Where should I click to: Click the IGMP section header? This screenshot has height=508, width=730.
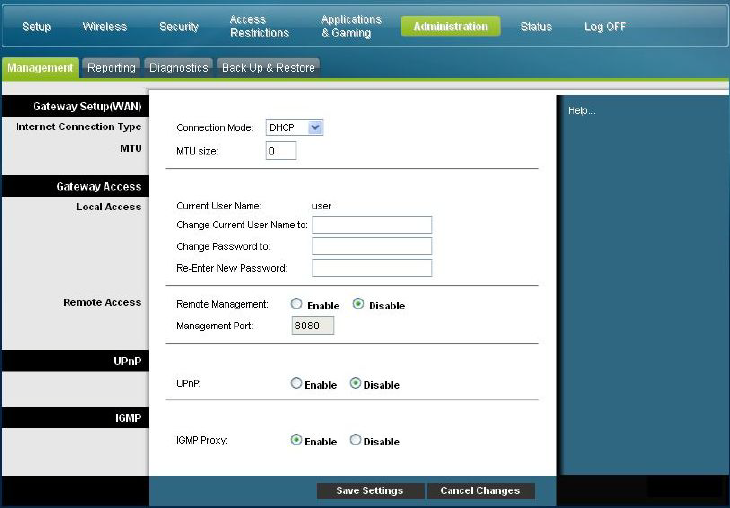[x=75, y=418]
